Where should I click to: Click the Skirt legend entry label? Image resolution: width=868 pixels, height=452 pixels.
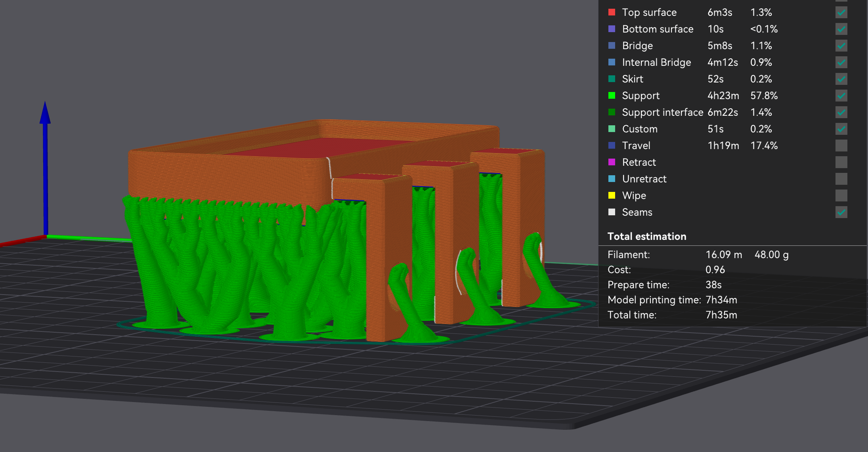633,79
